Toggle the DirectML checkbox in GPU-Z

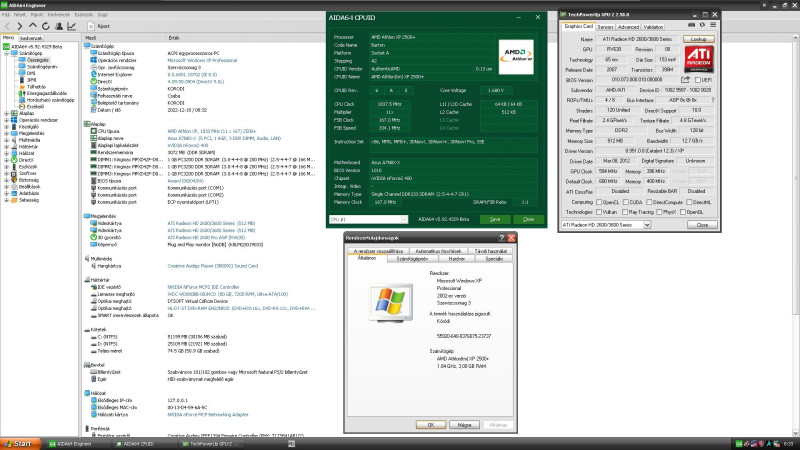689,202
